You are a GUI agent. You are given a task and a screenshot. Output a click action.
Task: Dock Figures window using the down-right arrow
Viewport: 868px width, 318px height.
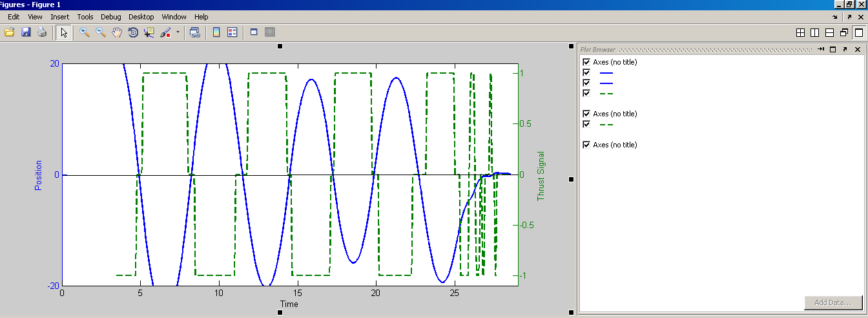pos(835,17)
